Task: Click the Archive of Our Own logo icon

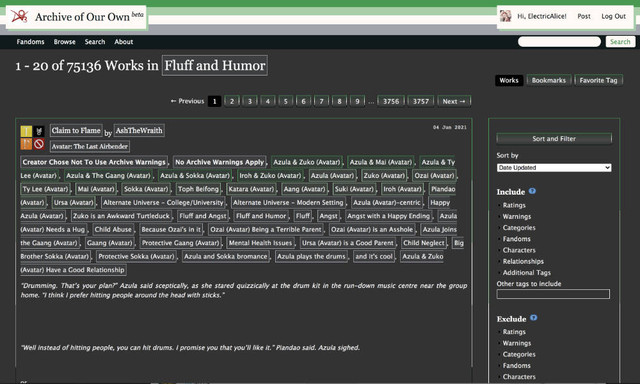Action: pos(20,16)
